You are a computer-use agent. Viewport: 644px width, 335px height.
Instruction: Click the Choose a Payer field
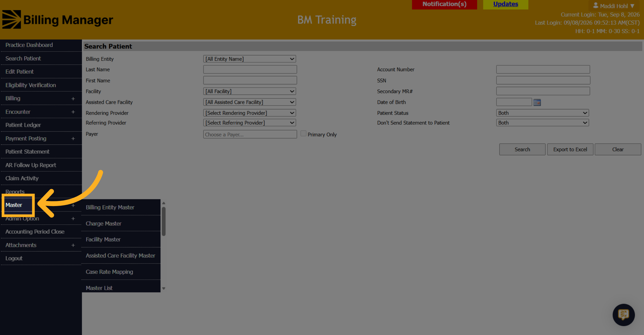coord(250,134)
